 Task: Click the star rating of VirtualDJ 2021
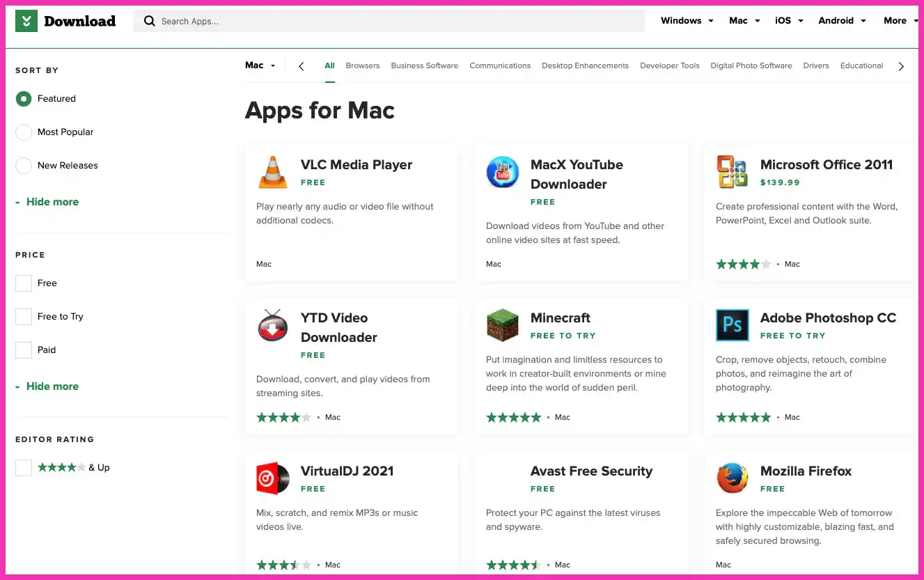[284, 565]
